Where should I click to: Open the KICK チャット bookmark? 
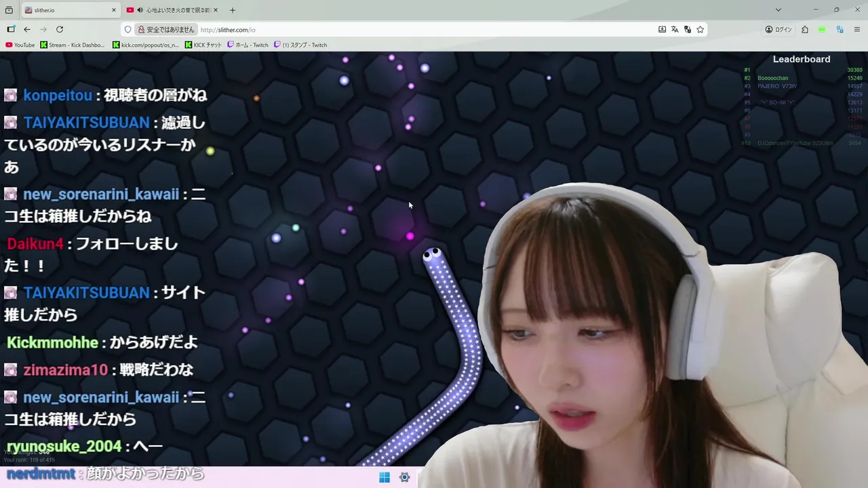pos(203,45)
